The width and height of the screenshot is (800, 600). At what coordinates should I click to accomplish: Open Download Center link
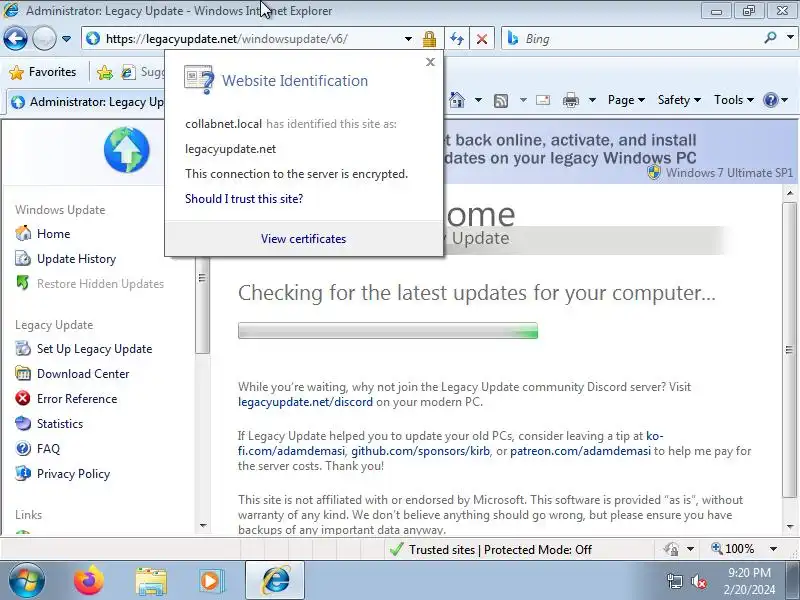[x=83, y=374]
